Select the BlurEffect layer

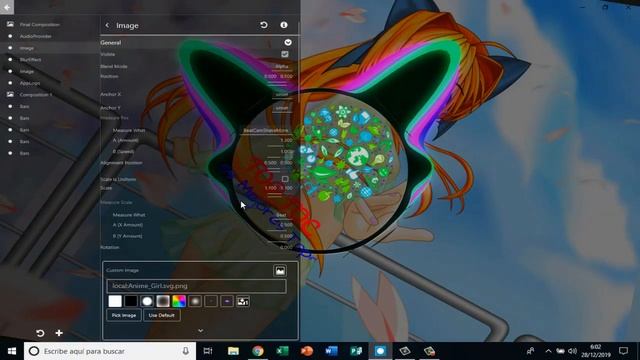30,60
